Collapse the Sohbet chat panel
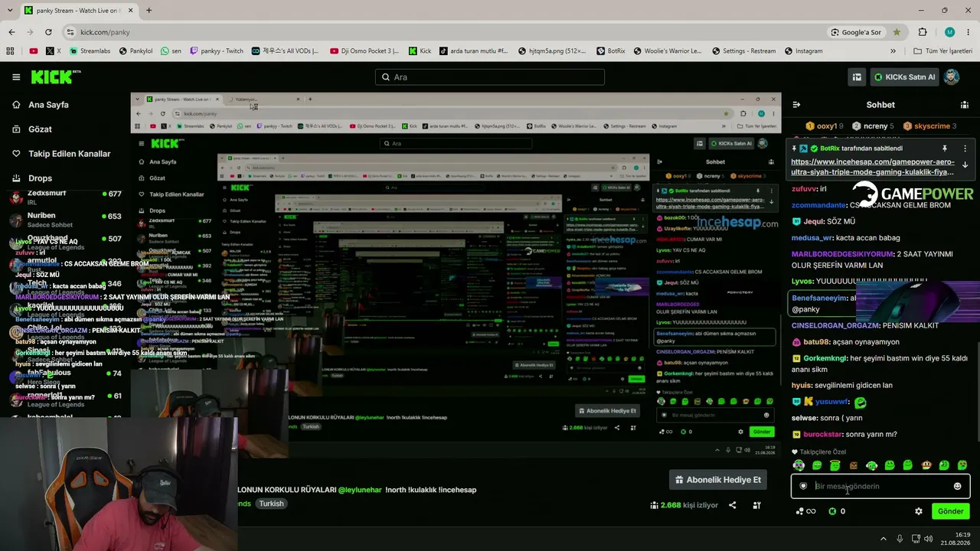The image size is (980, 551). (796, 105)
